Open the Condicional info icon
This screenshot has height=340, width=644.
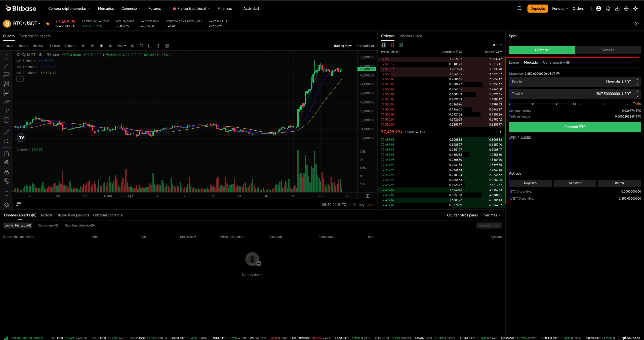(568, 63)
